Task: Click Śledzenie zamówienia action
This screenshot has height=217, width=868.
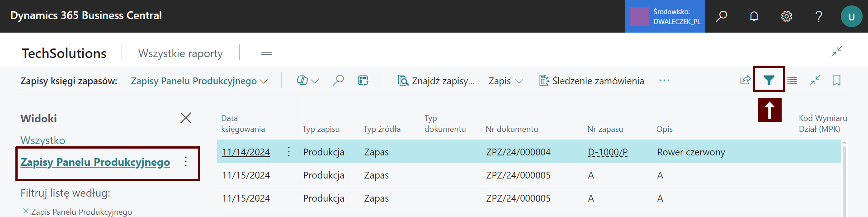Action: coord(591,81)
